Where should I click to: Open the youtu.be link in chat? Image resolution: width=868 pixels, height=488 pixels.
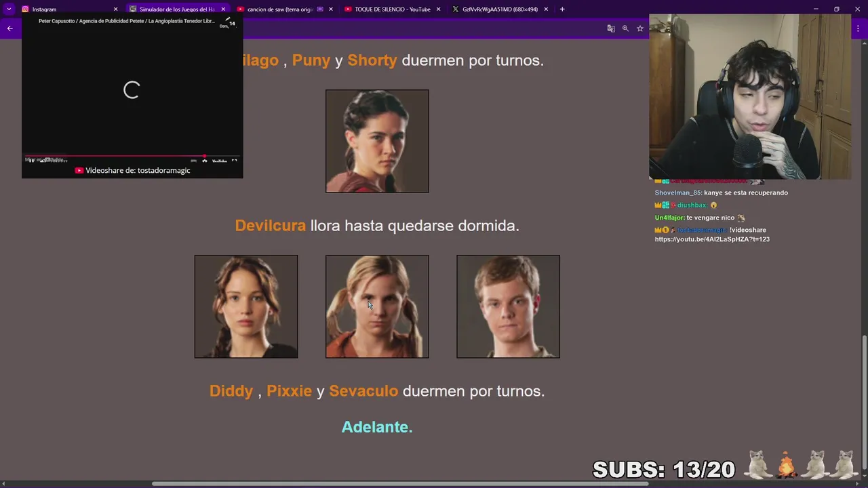point(712,239)
